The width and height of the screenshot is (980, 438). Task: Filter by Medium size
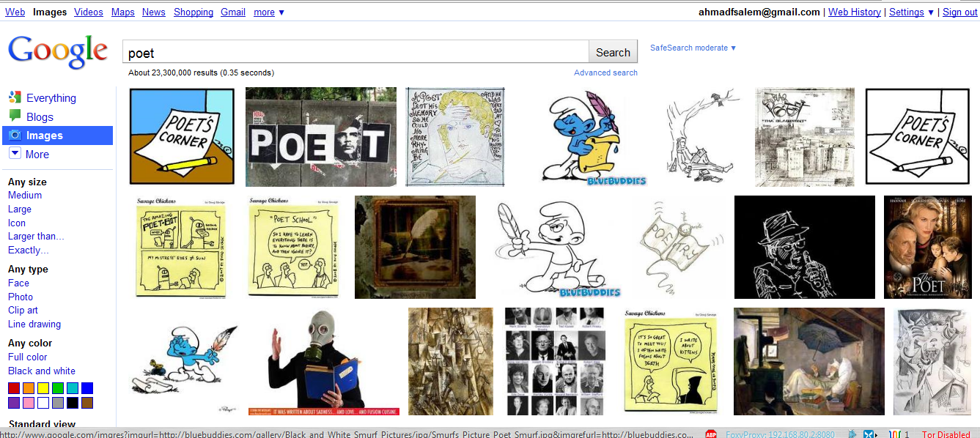pos(25,195)
